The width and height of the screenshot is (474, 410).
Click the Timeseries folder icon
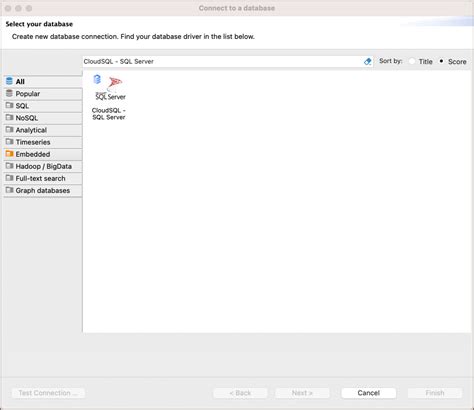(x=9, y=142)
